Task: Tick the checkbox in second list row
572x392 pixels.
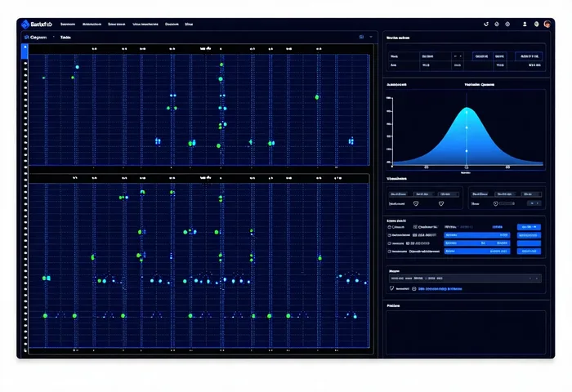Action: 390,235
